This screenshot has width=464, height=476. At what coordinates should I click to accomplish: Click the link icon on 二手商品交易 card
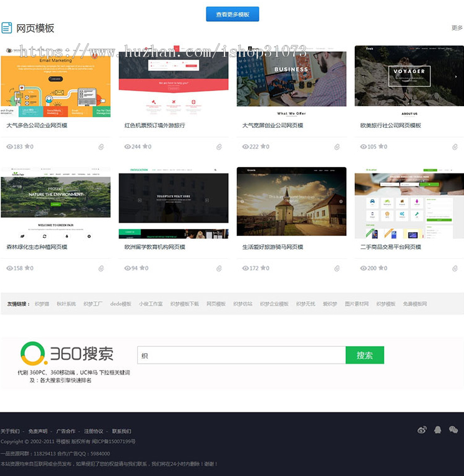click(455, 268)
